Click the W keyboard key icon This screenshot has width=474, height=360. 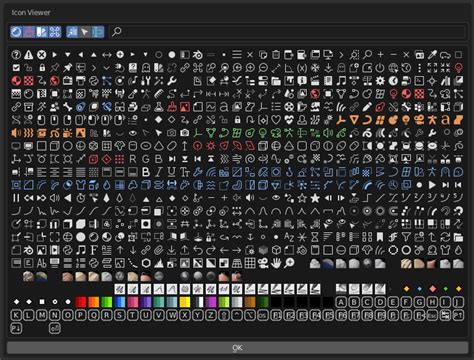tap(172, 315)
